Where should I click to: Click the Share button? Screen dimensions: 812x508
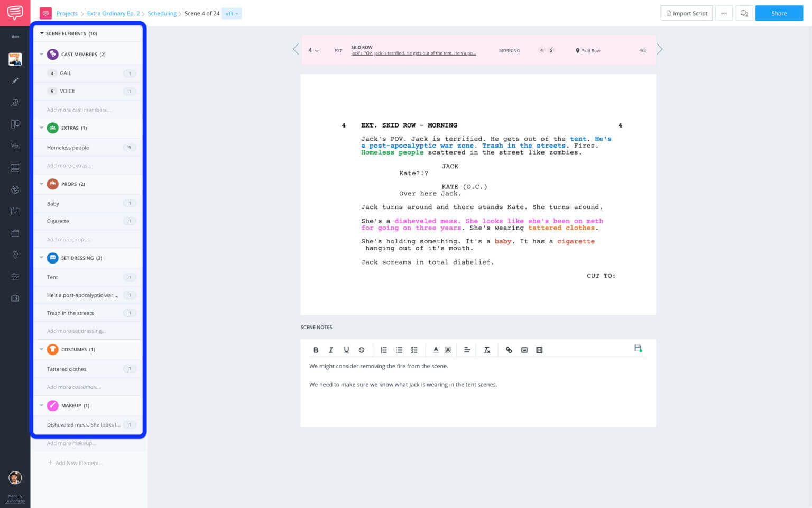point(779,13)
